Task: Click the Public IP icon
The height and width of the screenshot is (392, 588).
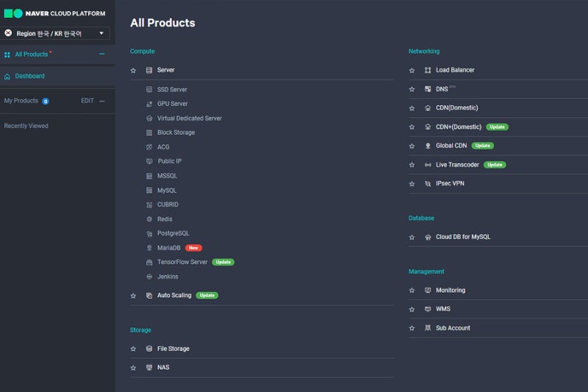Action: point(149,161)
